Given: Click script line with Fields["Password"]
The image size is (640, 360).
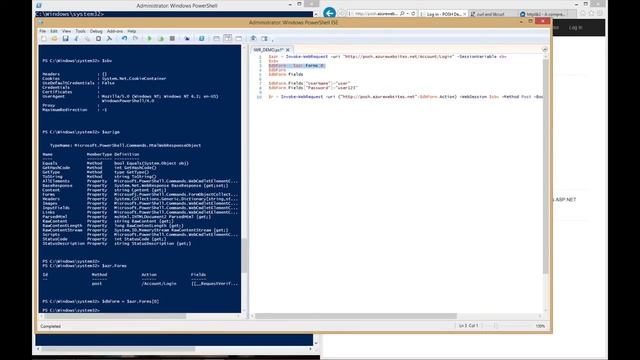Looking at the screenshot, I should (313, 88).
